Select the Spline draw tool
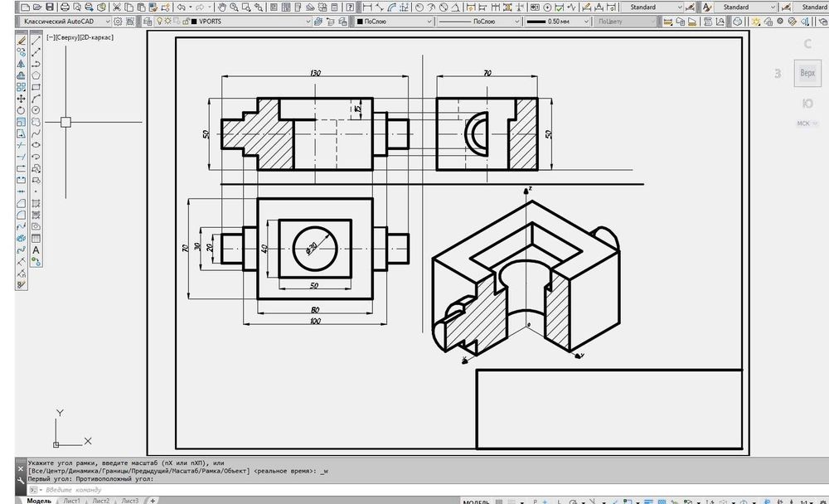 point(36,133)
